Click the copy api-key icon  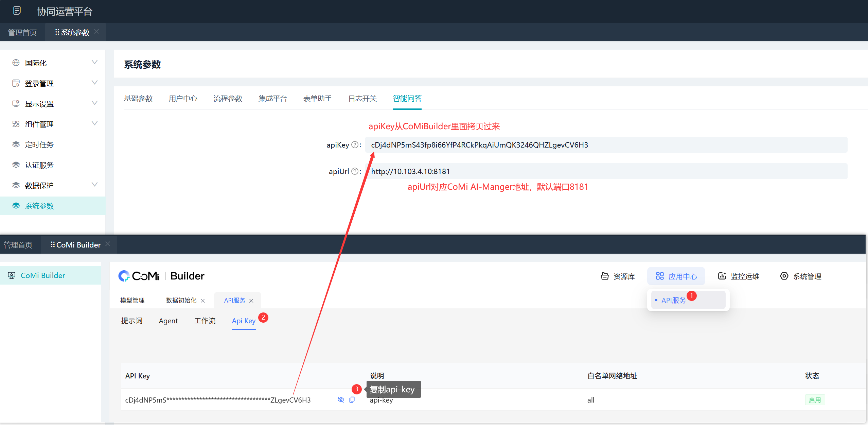(352, 400)
